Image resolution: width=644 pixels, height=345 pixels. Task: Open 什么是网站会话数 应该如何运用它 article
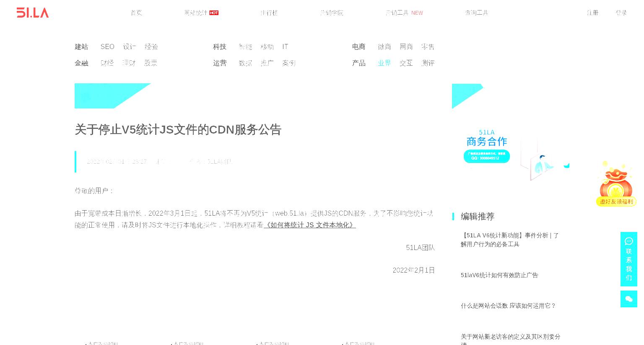point(508,306)
